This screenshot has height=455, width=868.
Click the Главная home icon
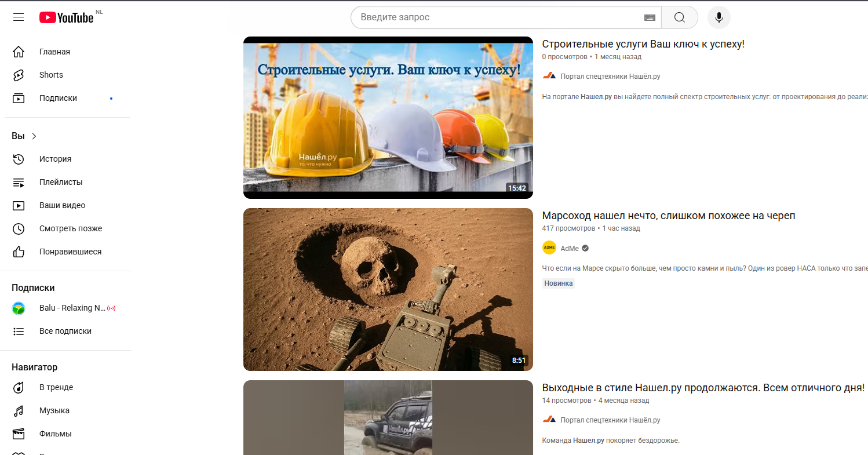click(19, 52)
